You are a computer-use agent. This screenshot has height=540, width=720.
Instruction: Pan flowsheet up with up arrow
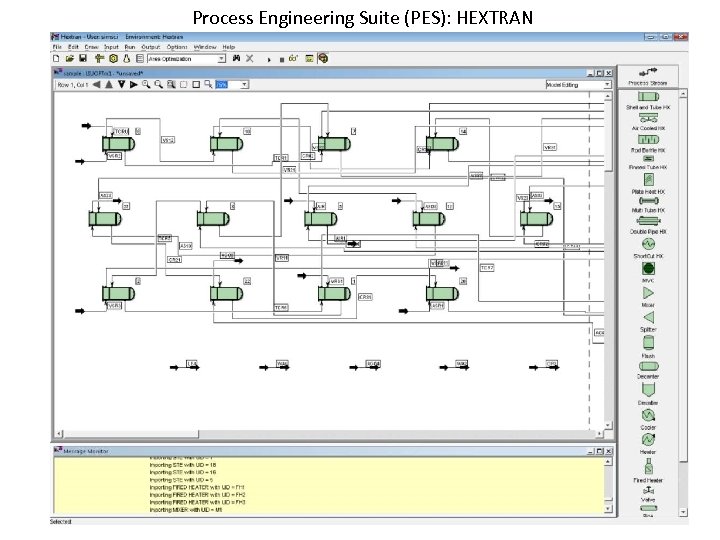tap(109, 84)
